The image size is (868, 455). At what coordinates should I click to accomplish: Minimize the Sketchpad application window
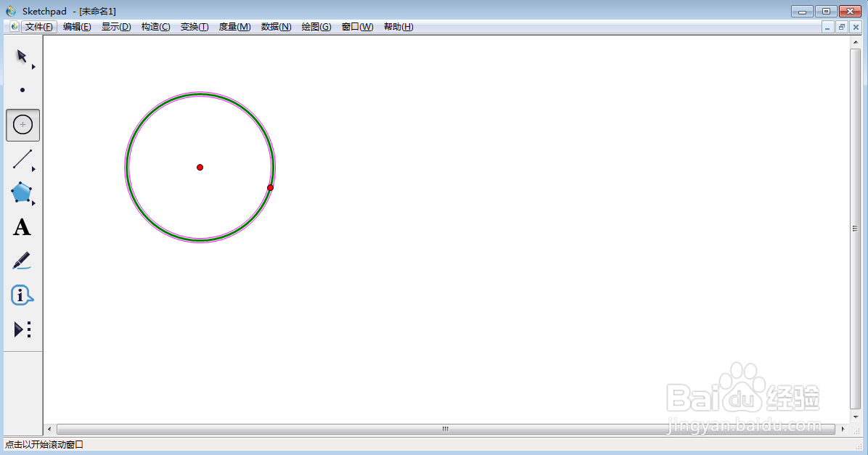click(802, 11)
